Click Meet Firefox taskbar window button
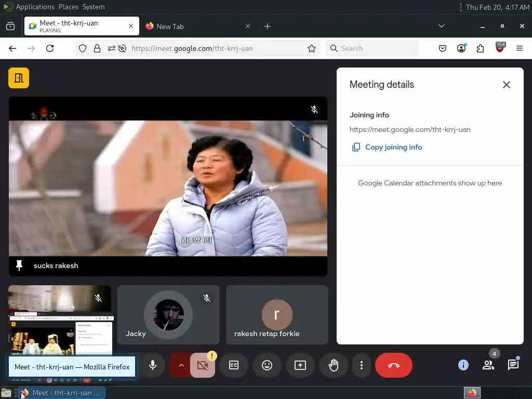The image size is (532, 399). (x=61, y=393)
